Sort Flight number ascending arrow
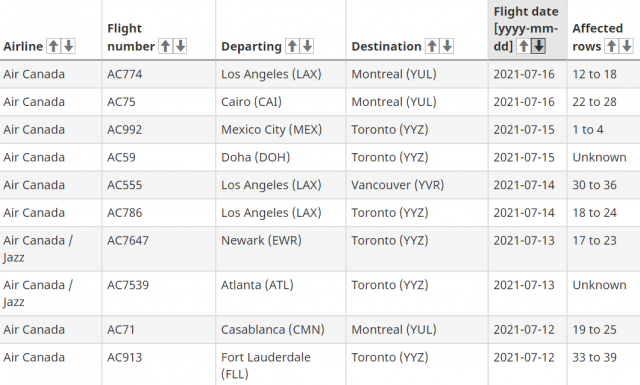The image size is (640, 385). click(165, 46)
